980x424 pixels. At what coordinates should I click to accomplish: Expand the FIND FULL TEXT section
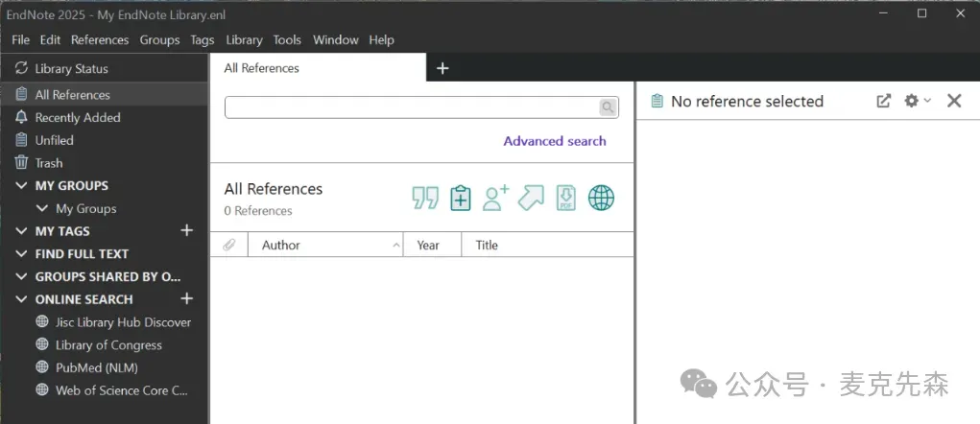22,254
